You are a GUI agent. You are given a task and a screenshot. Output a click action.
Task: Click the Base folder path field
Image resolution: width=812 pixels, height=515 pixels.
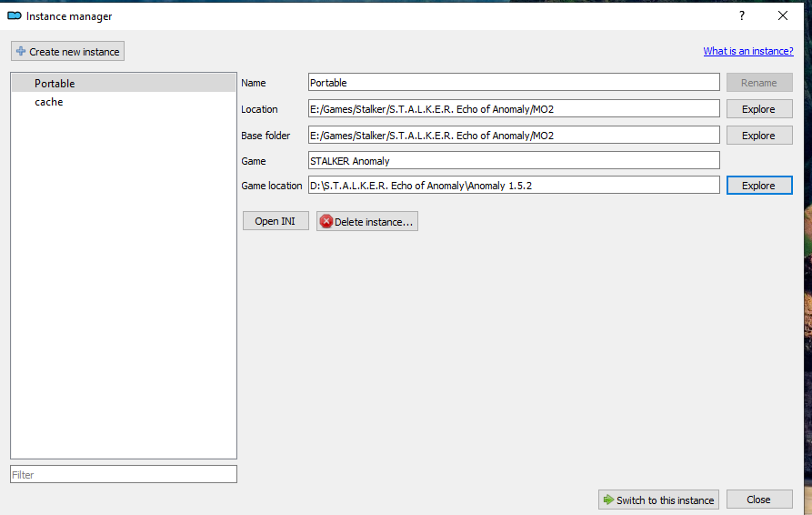click(514, 136)
